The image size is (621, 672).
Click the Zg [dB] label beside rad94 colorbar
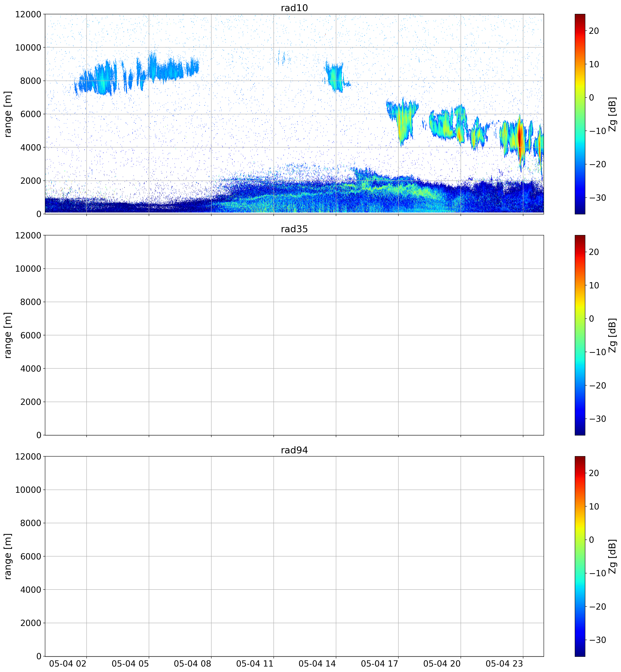[x=613, y=556]
